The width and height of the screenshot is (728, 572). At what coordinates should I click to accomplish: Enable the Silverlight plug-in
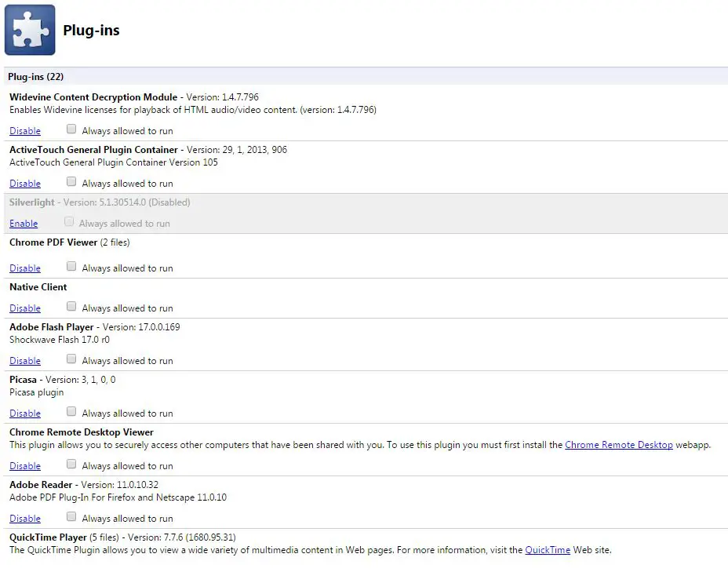pyautogui.click(x=24, y=224)
